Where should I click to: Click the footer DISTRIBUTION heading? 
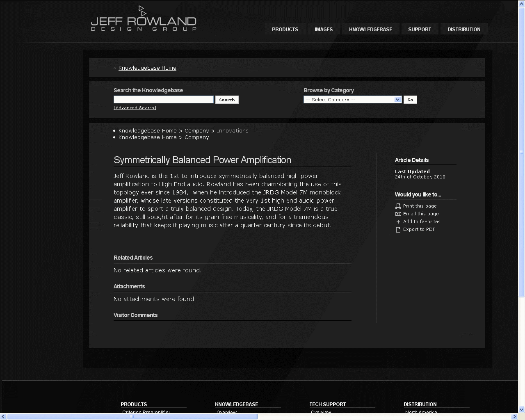click(420, 404)
